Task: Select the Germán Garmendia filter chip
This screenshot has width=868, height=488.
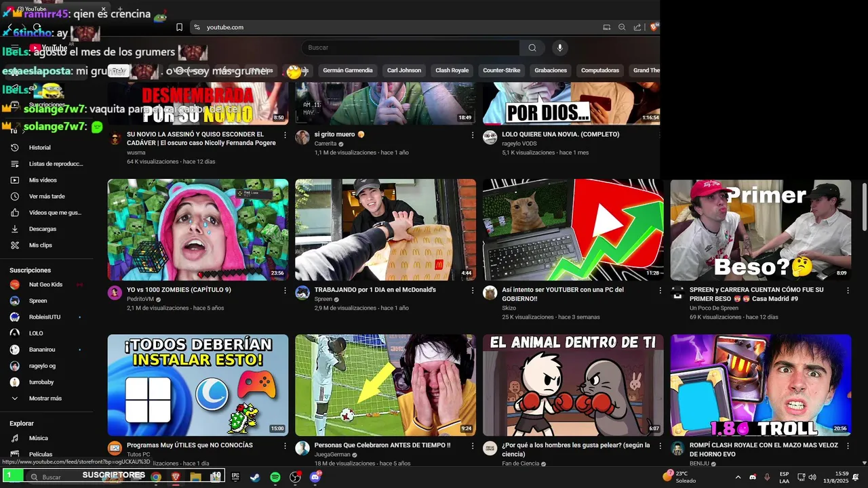Action: pyautogui.click(x=348, y=70)
